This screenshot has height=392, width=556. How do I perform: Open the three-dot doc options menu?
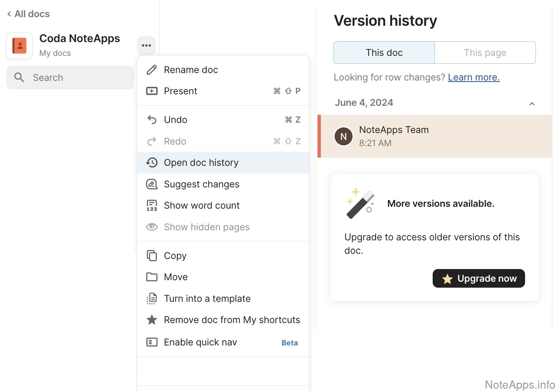146,45
